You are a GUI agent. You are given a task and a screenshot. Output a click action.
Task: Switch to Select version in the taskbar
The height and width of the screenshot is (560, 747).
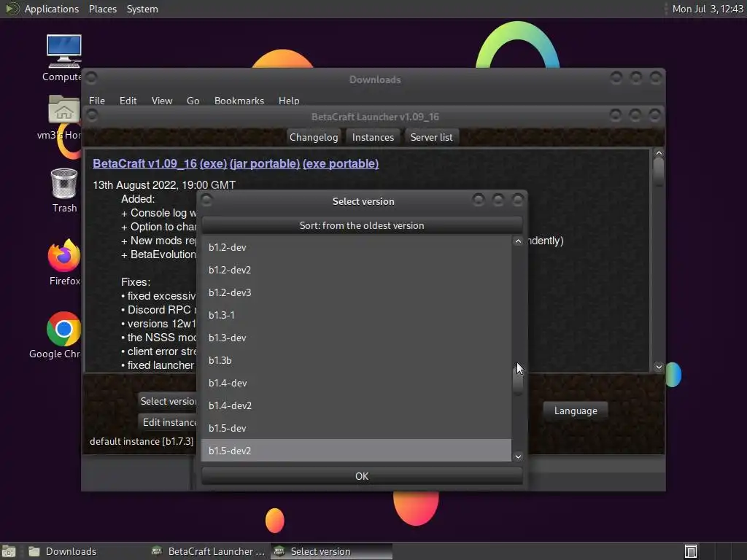pos(332,551)
